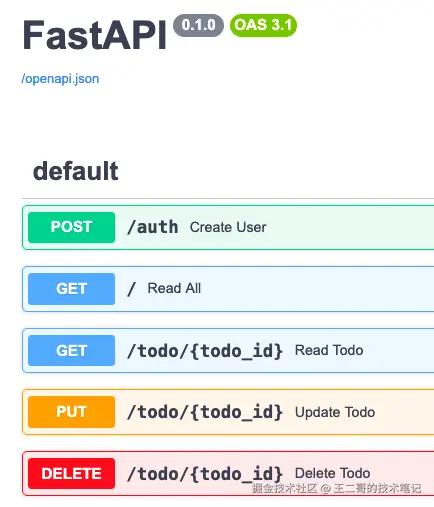Click the green POST method badge
The width and height of the screenshot is (434, 507).
tap(71, 227)
